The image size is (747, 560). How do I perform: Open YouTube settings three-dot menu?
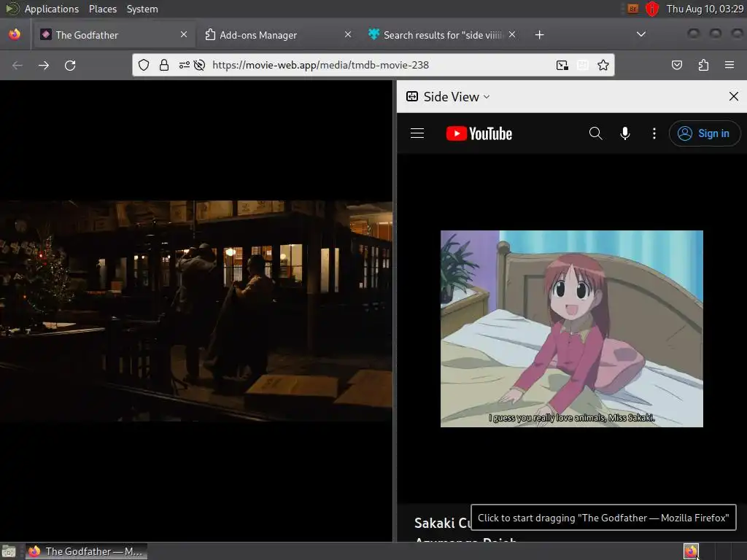[x=654, y=133]
